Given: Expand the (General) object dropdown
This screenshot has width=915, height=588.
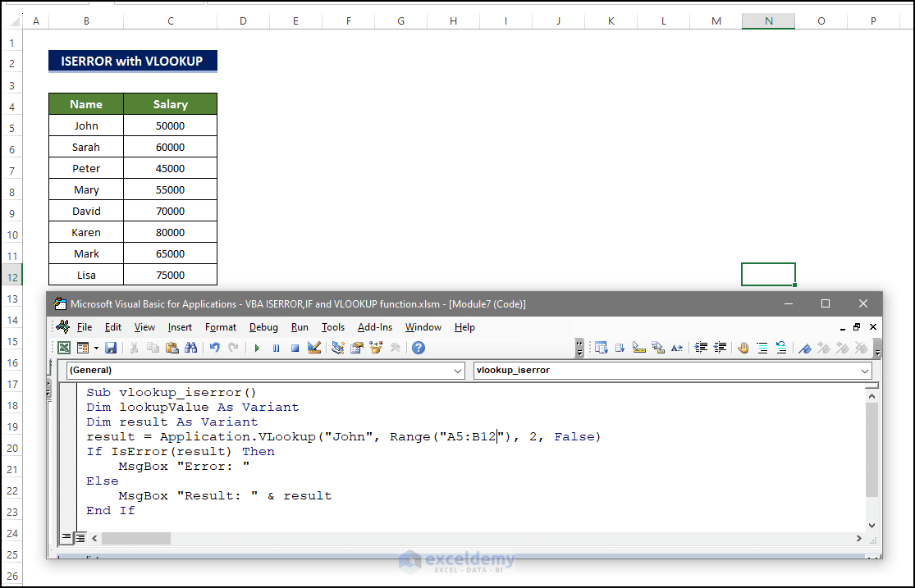Looking at the screenshot, I should pyautogui.click(x=458, y=371).
